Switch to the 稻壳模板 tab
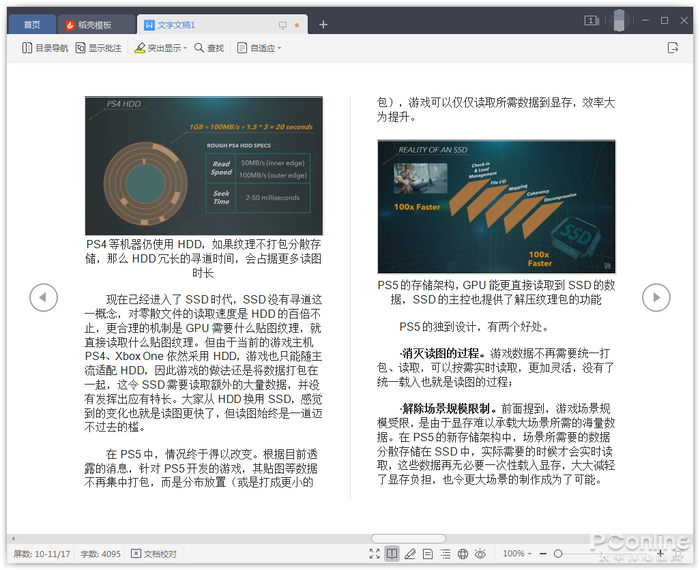The height and width of the screenshot is (570, 700). pos(96,25)
